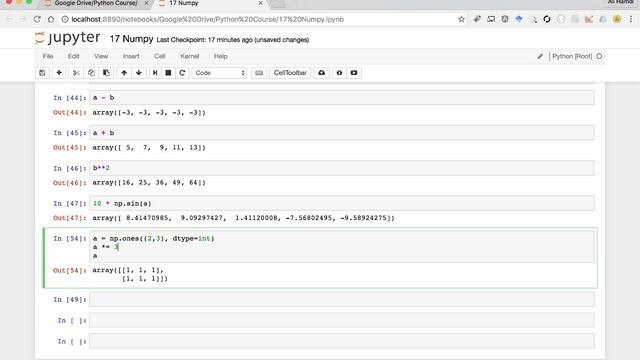Image resolution: width=640 pixels, height=360 pixels.
Task: Interrupt kernel with the stop square
Action: [x=168, y=73]
